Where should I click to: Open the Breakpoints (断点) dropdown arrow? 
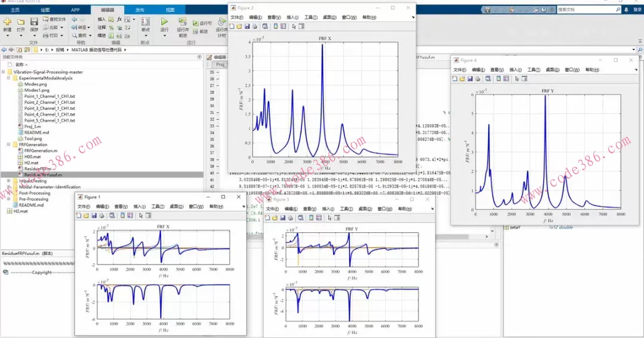pos(145,36)
